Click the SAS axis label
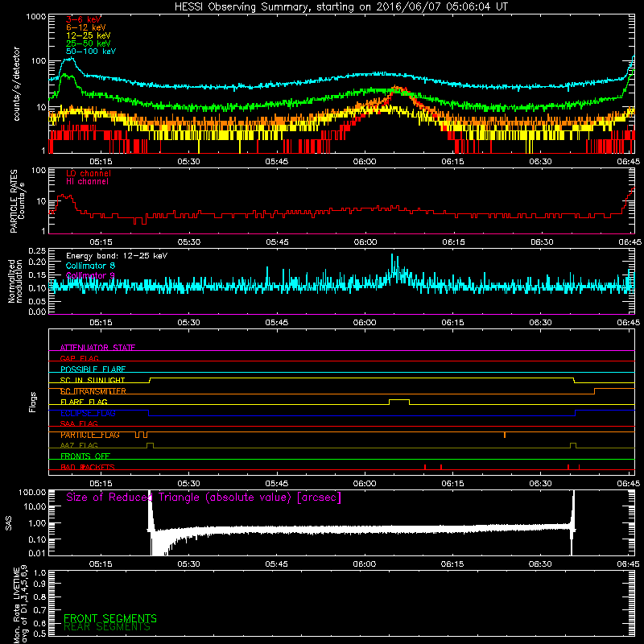Image resolution: width=644 pixels, height=644 pixels. point(8,522)
